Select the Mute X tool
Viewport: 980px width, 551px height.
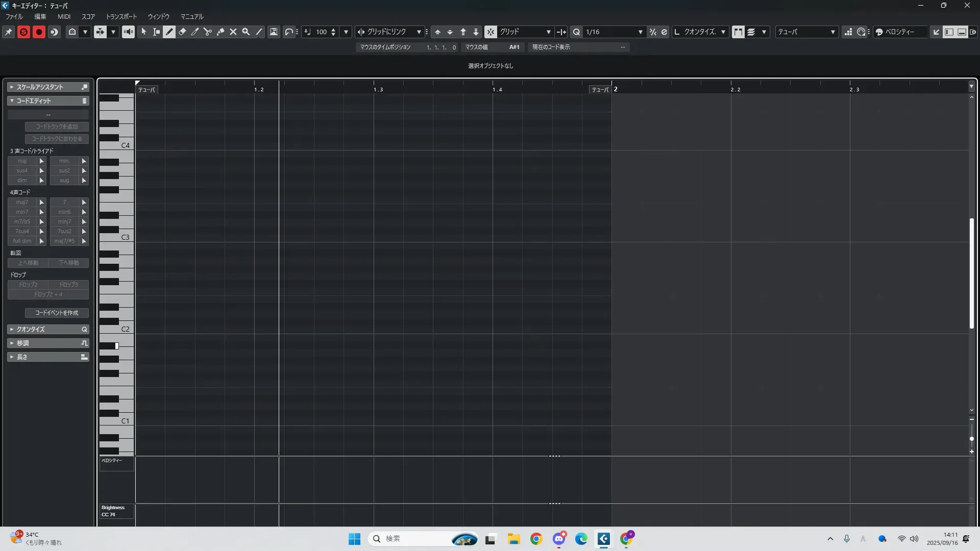coord(233,32)
